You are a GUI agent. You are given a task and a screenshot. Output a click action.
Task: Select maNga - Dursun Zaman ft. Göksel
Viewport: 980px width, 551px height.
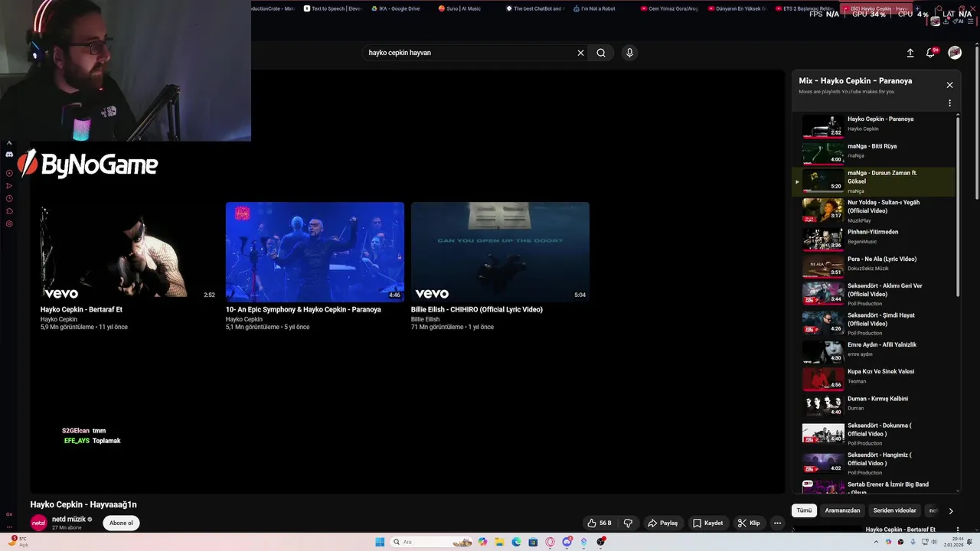pos(873,181)
